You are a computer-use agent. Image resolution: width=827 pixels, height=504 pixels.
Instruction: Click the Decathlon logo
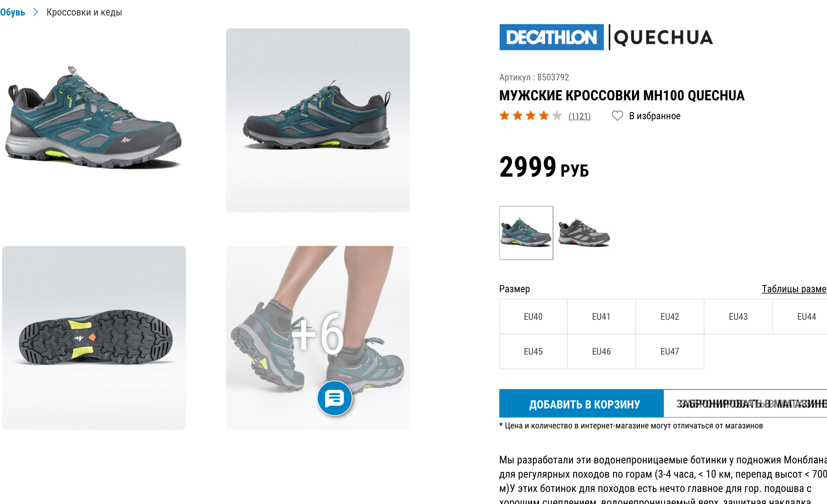tap(551, 37)
